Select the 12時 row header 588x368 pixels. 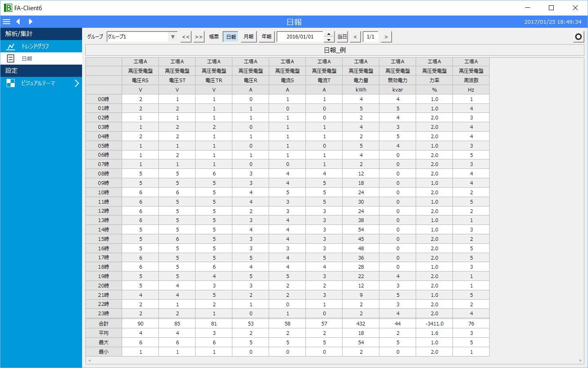tap(104, 211)
